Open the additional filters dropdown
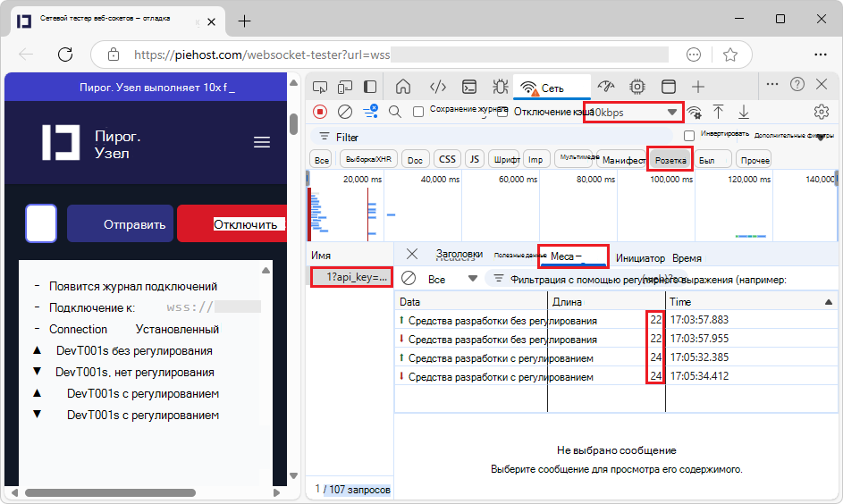Screen dimensions: 843x504 pyautogui.click(x=794, y=136)
